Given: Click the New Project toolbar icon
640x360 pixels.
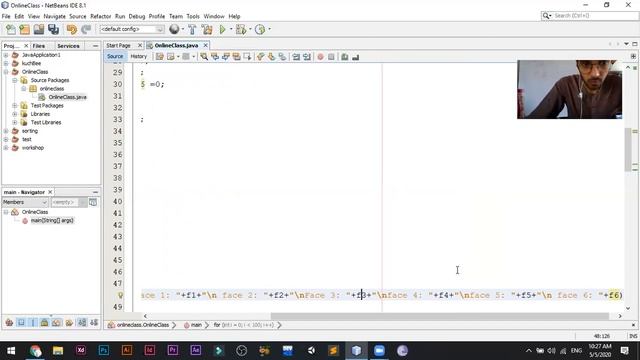Looking at the screenshot, I should [x=24, y=29].
